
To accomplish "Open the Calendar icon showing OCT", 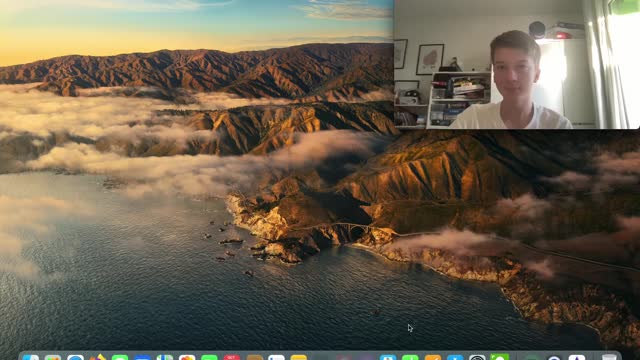I will (x=231, y=358).
